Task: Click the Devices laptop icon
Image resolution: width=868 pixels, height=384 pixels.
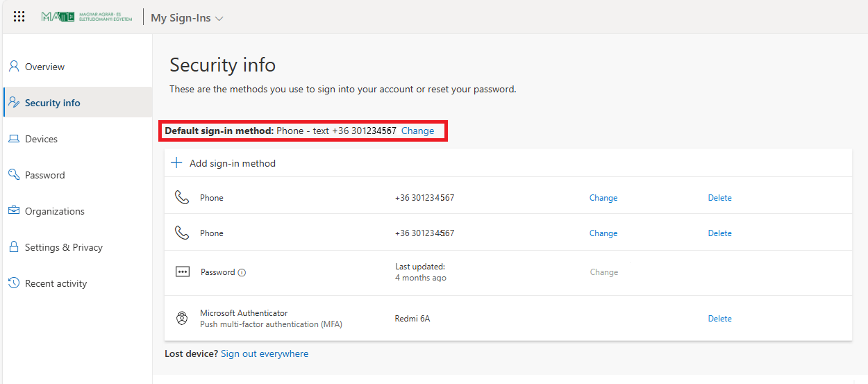Action: [x=14, y=139]
